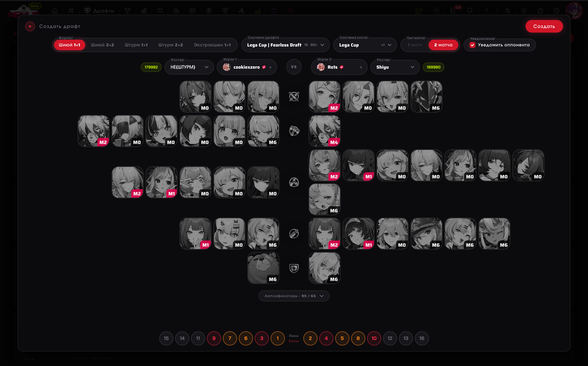Click the support role icon

click(294, 234)
